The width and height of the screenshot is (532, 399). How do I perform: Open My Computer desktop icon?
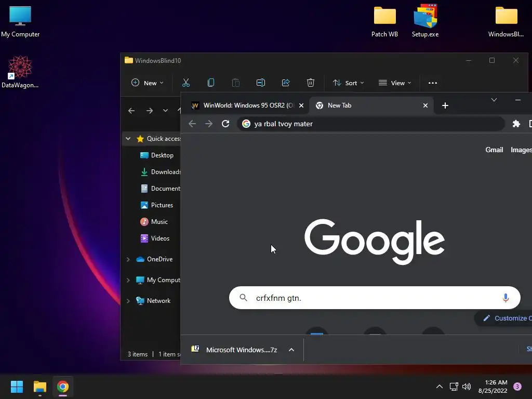coord(20,21)
